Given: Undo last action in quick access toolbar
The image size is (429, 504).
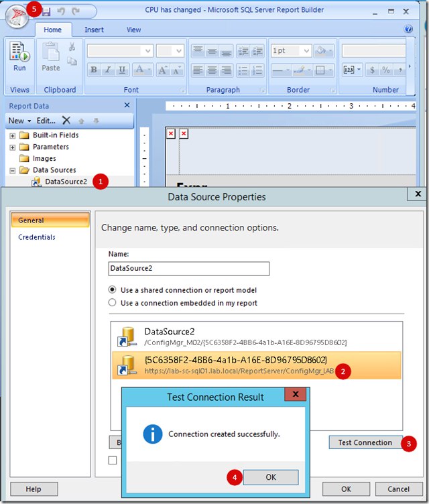Looking at the screenshot, I should 61,11.
